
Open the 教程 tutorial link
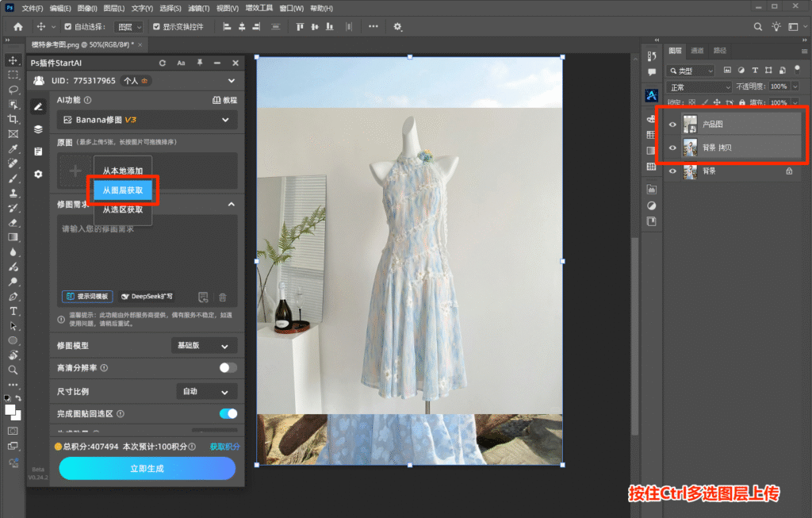[224, 100]
